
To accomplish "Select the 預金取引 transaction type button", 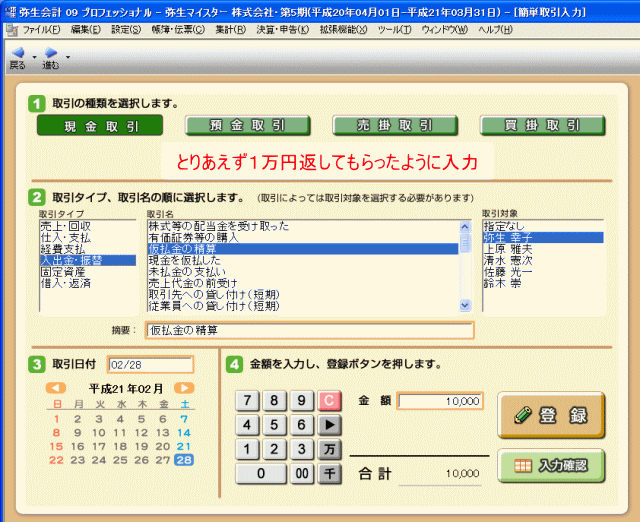I will (x=248, y=125).
